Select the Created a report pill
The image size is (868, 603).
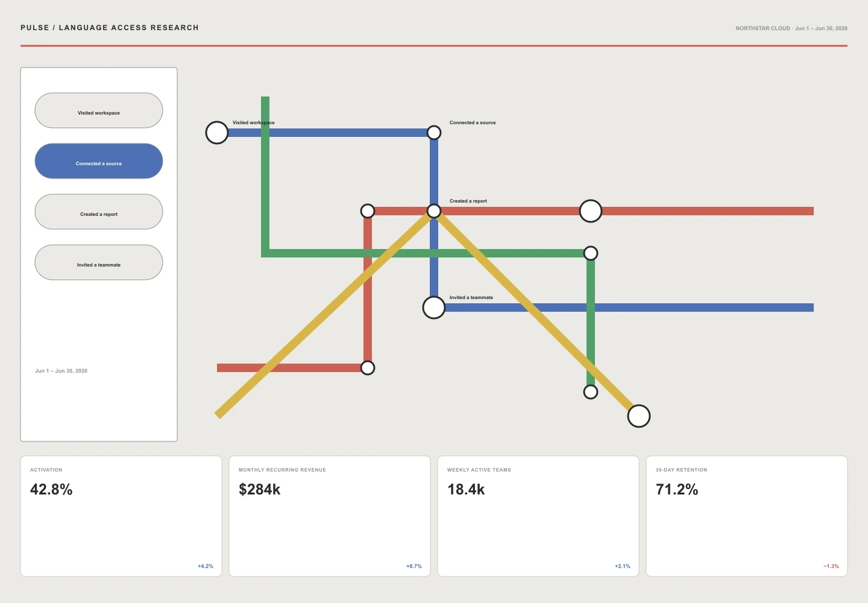99,212
